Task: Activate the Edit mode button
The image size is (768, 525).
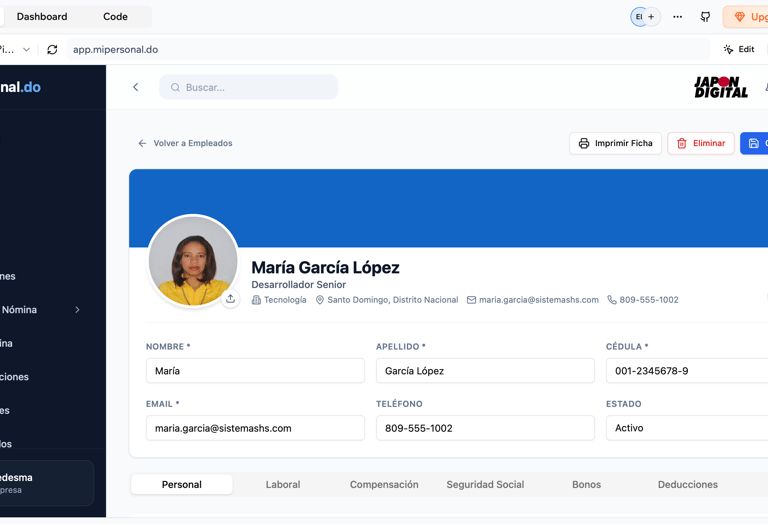Action: pyautogui.click(x=739, y=49)
